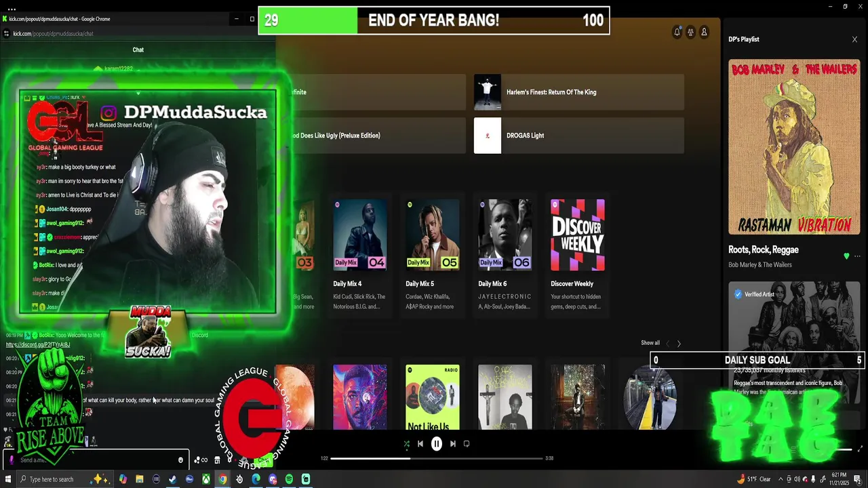The width and height of the screenshot is (868, 488).
Task: Open the Windows Start menu
Action: click(x=8, y=479)
